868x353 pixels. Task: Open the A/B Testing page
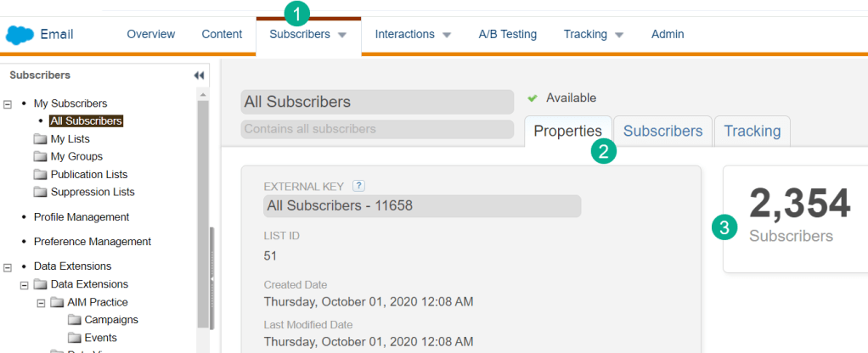click(x=507, y=35)
